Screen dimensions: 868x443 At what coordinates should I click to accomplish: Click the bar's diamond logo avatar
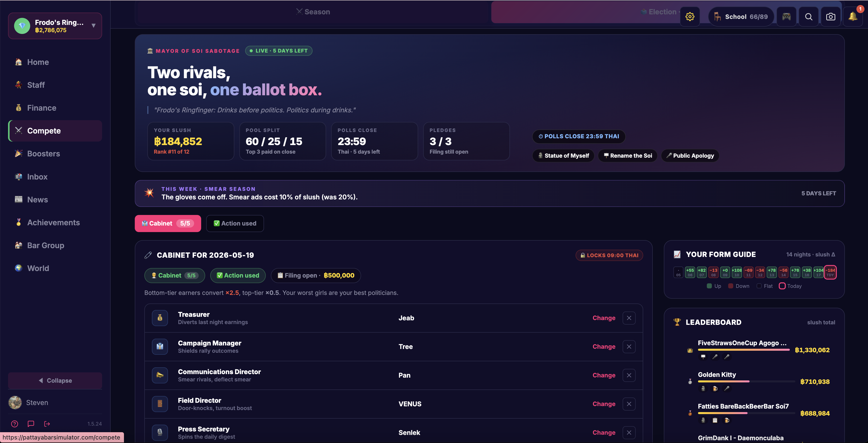pyautogui.click(x=22, y=26)
